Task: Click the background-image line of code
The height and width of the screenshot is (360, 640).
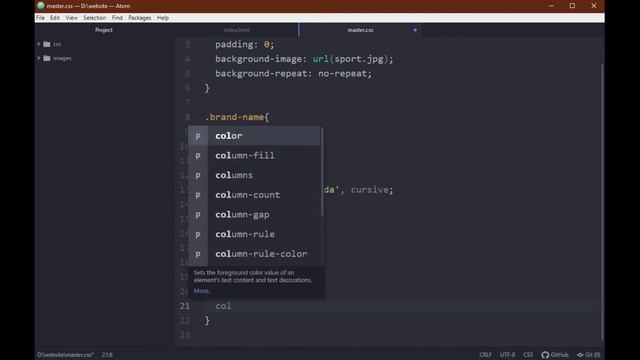Action: pyautogui.click(x=304, y=59)
